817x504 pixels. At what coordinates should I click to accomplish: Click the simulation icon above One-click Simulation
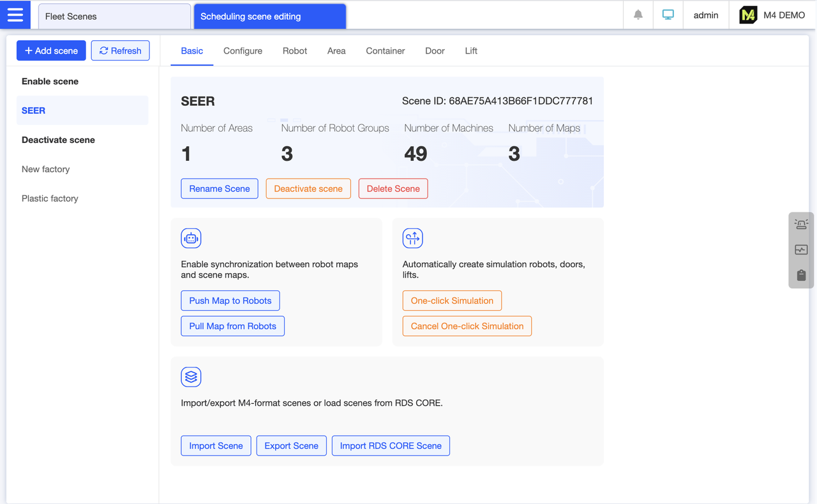click(x=412, y=239)
